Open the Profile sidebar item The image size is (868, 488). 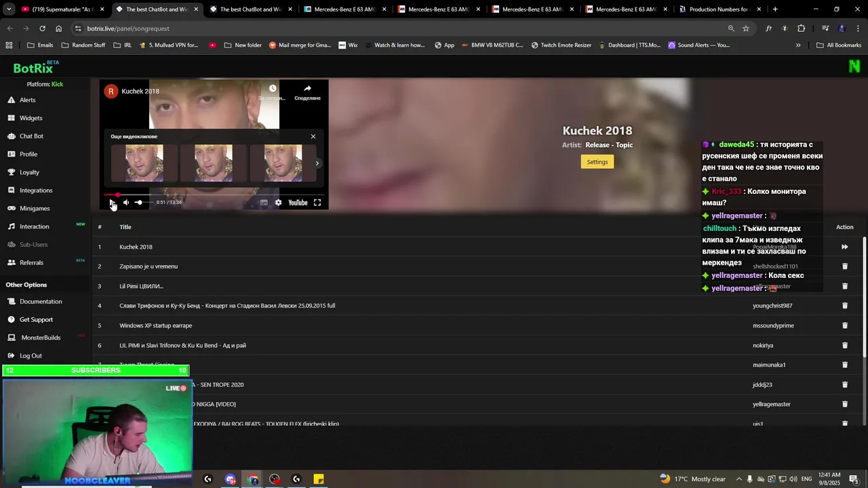(28, 154)
